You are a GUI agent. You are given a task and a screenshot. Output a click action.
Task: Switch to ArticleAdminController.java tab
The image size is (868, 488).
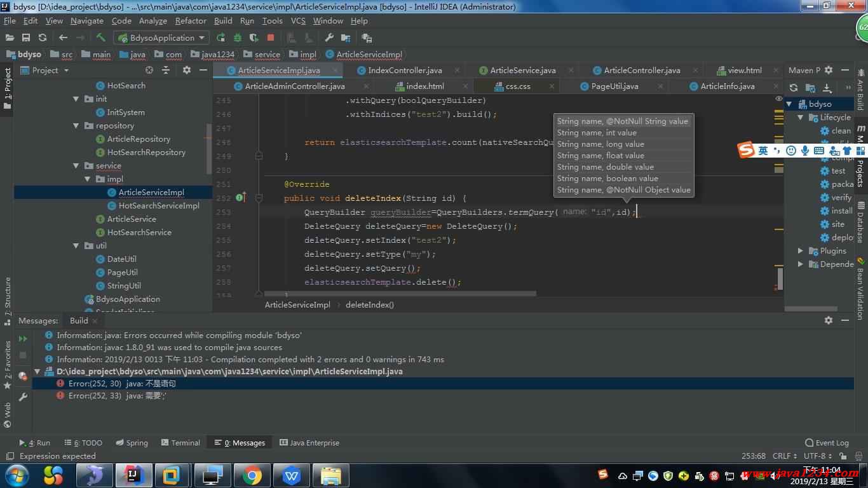(295, 86)
